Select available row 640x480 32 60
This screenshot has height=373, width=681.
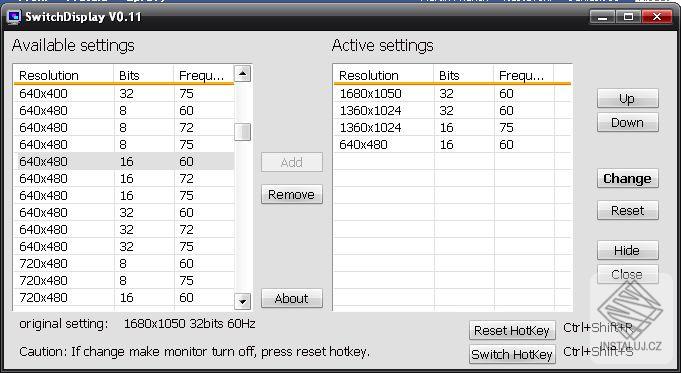[x=124, y=212]
